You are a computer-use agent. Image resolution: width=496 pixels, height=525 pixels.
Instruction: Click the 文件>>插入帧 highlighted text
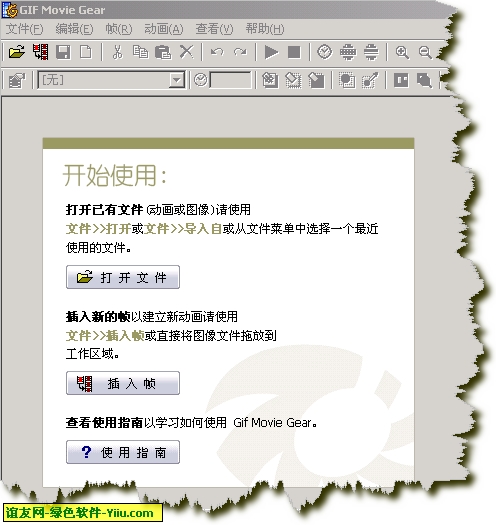pyautogui.click(x=105, y=335)
